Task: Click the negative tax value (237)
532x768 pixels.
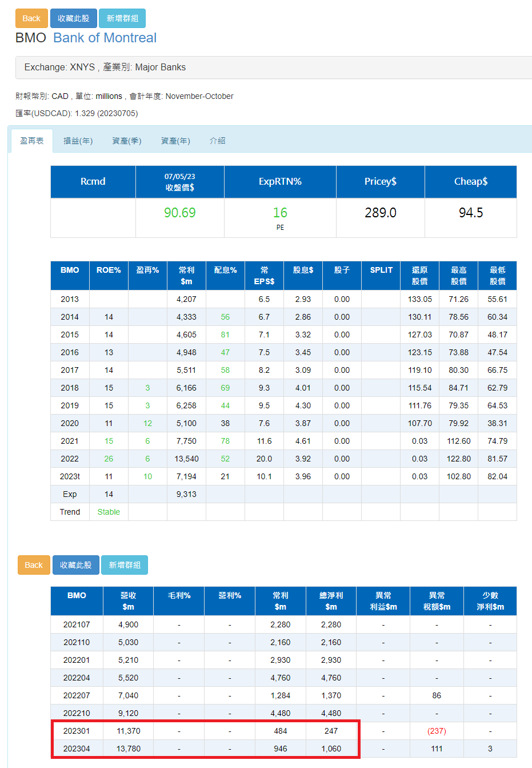Action: pos(437,731)
